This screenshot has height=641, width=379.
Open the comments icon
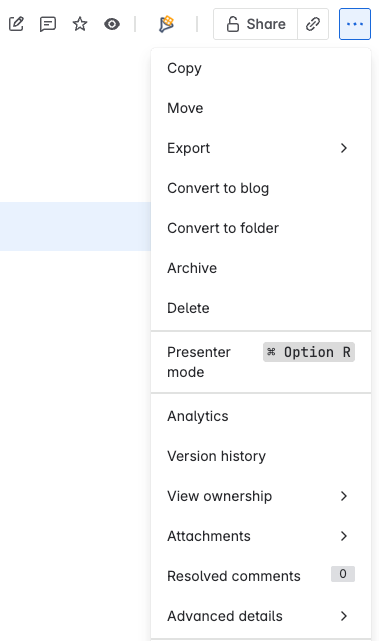[x=48, y=24]
